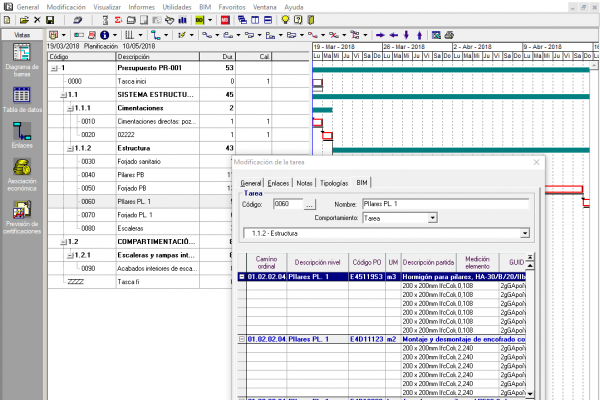Open the Comportamiento dropdown
The height and width of the screenshot is (400, 600).
(x=432, y=217)
